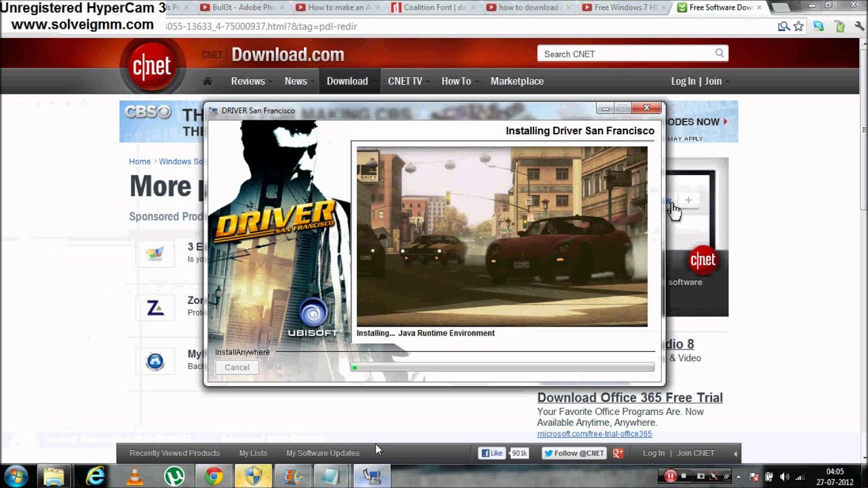
Task: Open the Join dropdown in header
Action: [x=715, y=81]
